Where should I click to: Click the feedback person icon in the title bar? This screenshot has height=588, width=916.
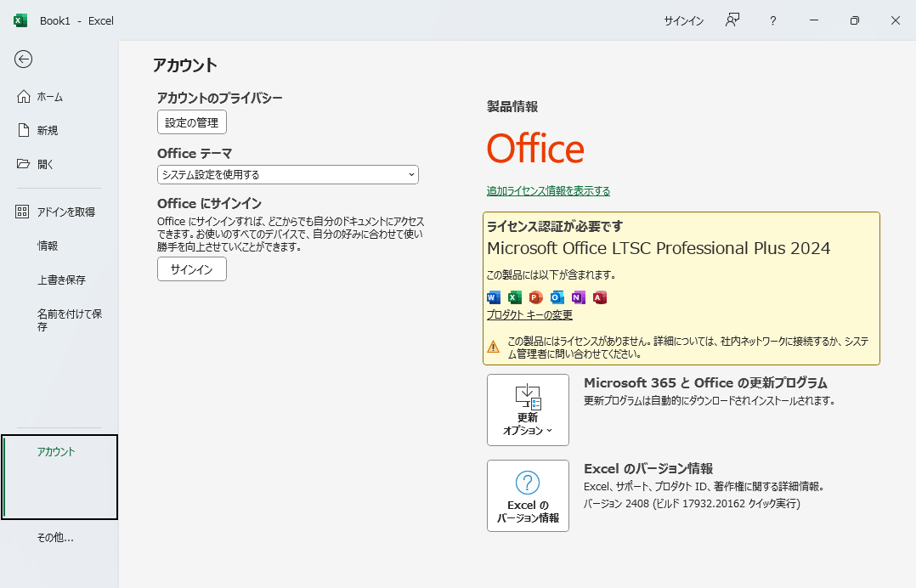coord(732,20)
